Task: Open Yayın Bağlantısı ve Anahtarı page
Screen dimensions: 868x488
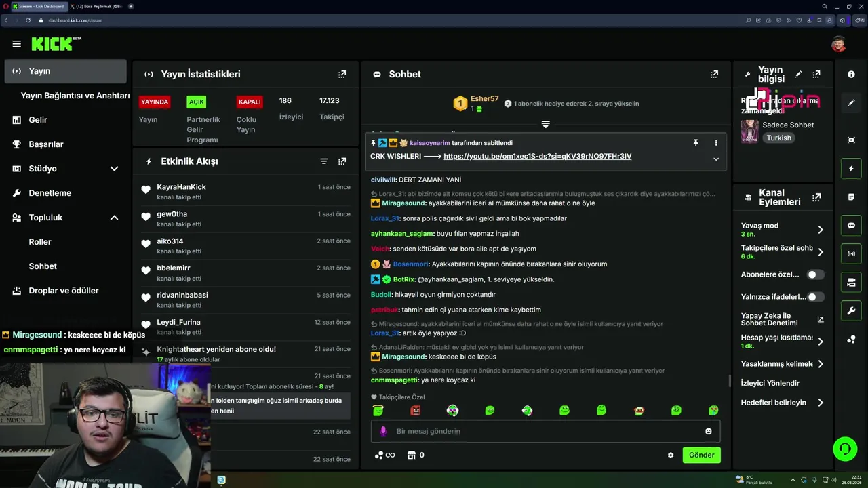Action: coord(75,96)
